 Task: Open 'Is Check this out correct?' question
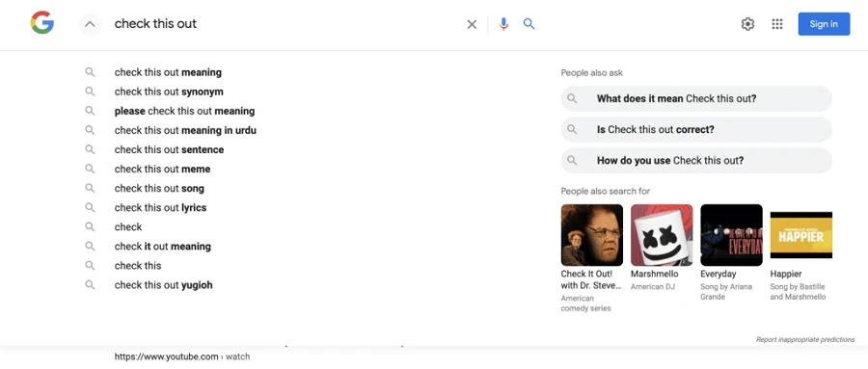tap(696, 129)
